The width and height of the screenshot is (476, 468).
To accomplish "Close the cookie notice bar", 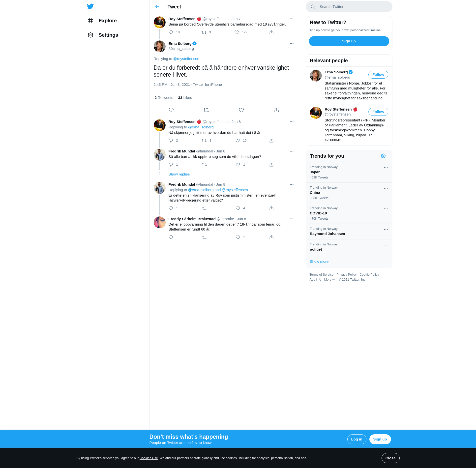I will pos(390,458).
